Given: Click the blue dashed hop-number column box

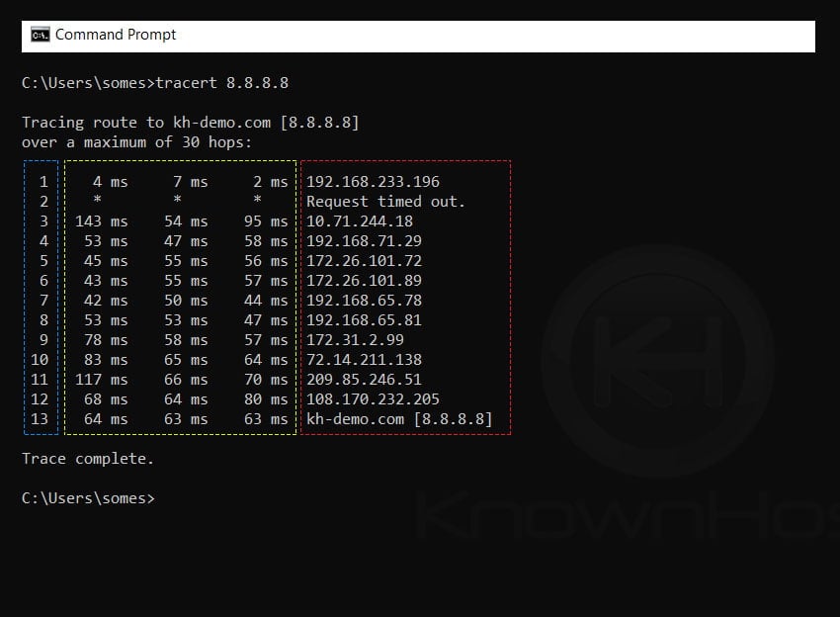Looking at the screenshot, I should pos(41,297).
